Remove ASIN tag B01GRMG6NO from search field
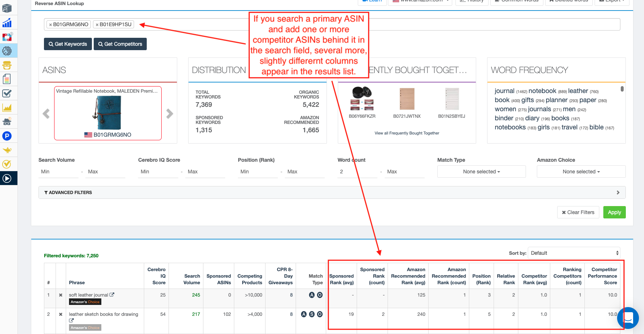The image size is (644, 334). (50, 25)
